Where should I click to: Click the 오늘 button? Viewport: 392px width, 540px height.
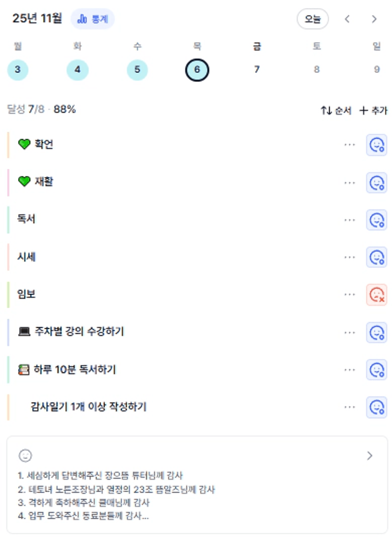pos(312,19)
